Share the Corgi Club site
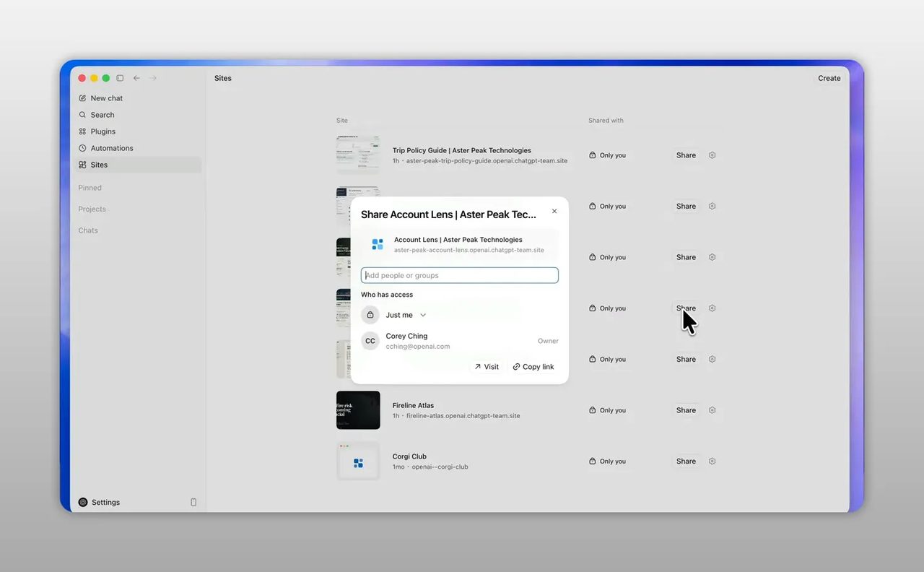924x572 pixels. click(x=686, y=461)
